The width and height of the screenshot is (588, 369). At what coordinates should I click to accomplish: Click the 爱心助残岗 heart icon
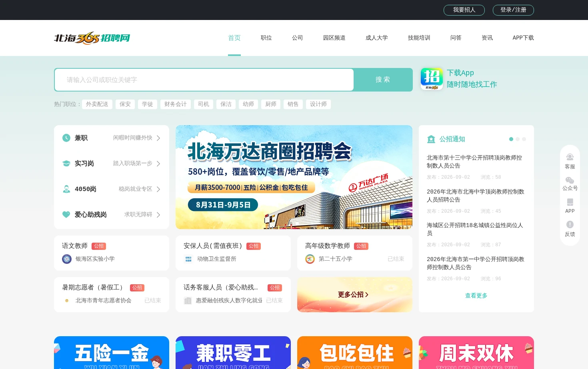[66, 215]
